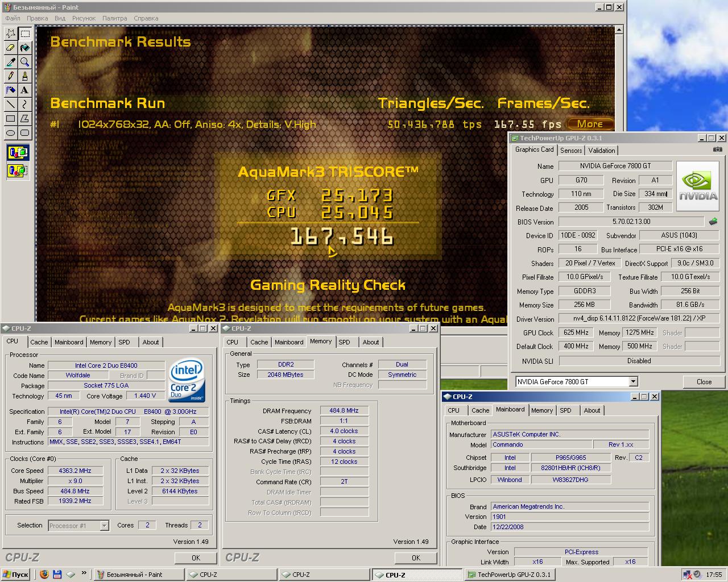Screen dimensions: 728x582
Task: Click the GPU Clock value 625 MHz
Action: pyautogui.click(x=576, y=332)
